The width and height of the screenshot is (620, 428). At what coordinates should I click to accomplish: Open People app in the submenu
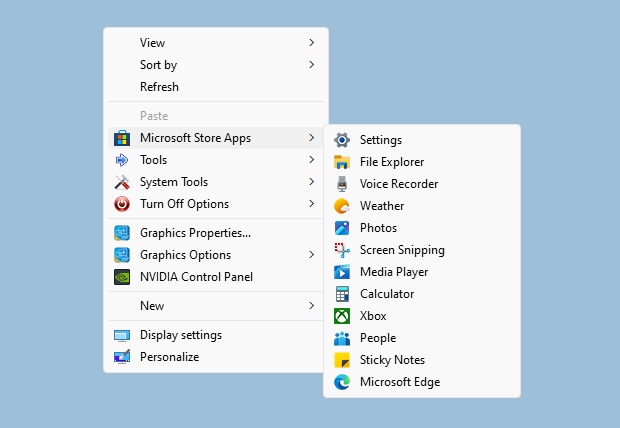tap(377, 338)
